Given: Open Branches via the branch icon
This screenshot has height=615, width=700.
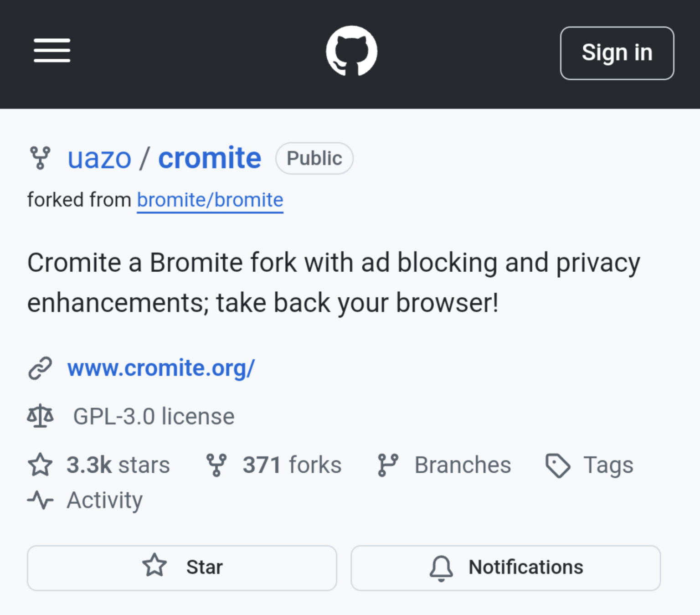Looking at the screenshot, I should (388, 465).
